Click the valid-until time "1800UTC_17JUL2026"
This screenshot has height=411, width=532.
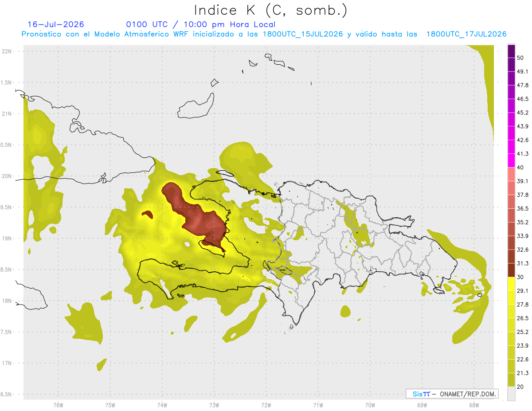[x=466, y=34]
